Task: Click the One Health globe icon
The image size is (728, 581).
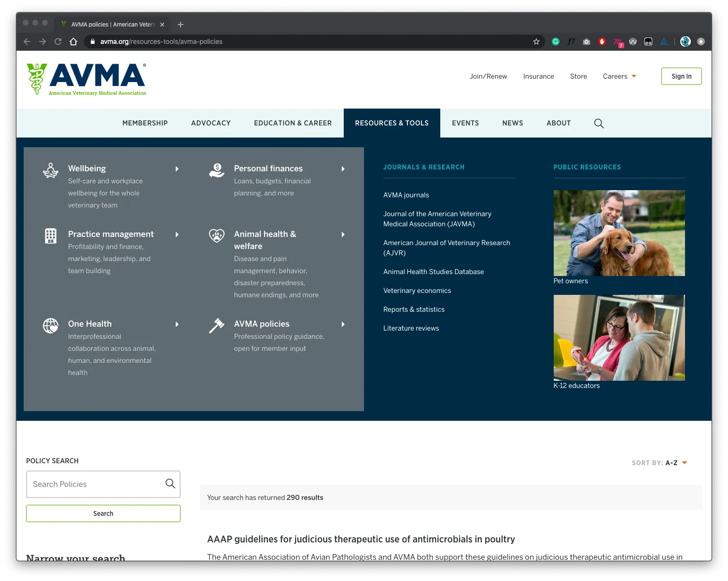Action: [x=51, y=326]
